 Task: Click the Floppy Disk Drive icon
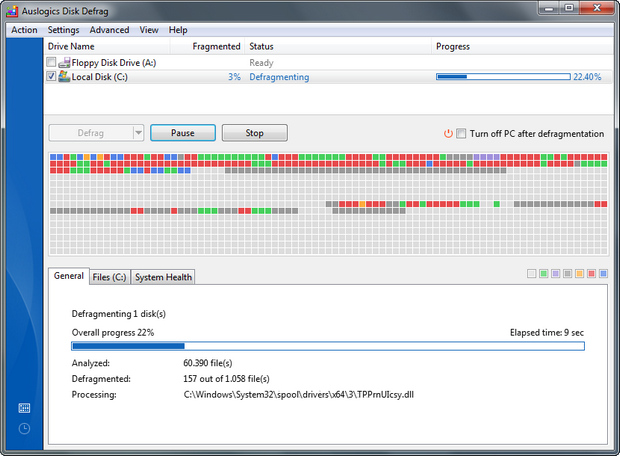click(x=64, y=62)
